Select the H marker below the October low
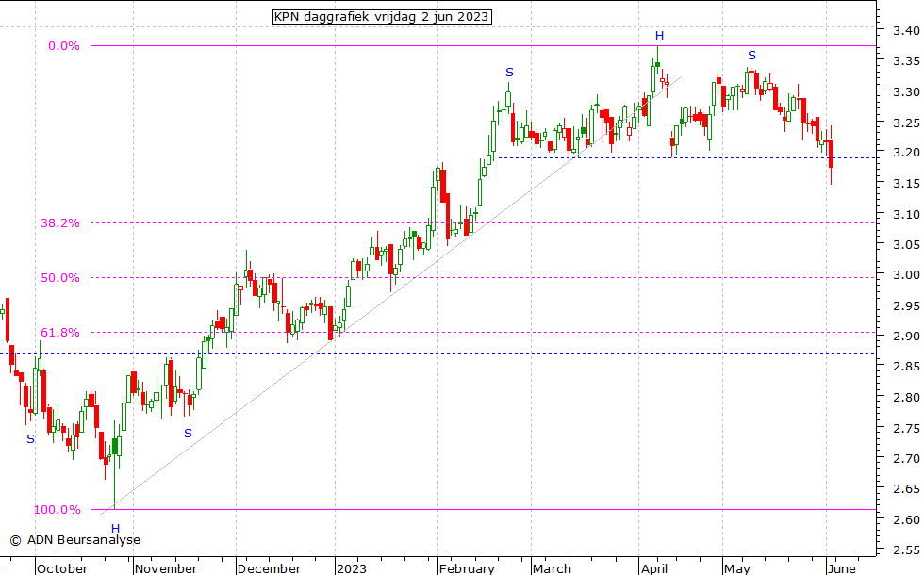Image resolution: width=924 pixels, height=575 pixels. coord(115,529)
